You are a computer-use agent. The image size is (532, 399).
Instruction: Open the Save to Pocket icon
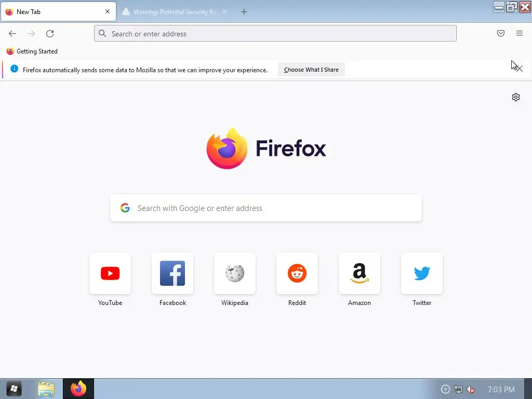coord(501,33)
